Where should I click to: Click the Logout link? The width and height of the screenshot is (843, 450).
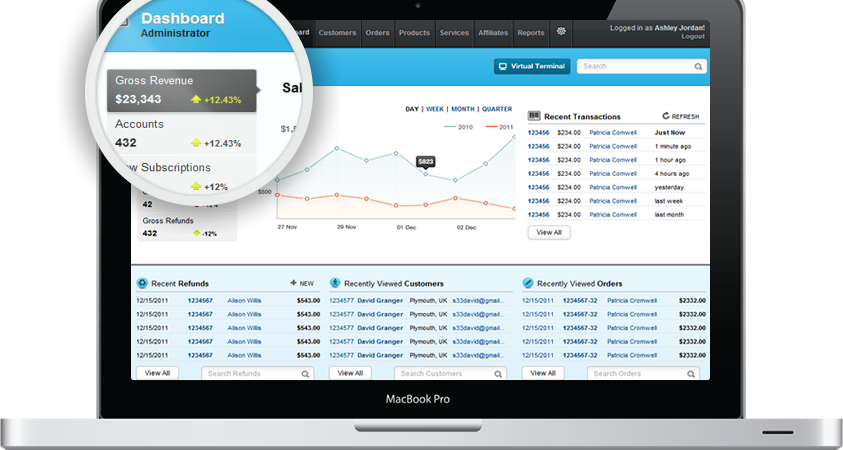tap(692, 36)
